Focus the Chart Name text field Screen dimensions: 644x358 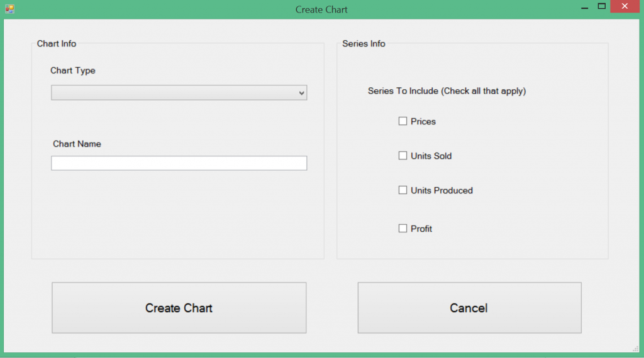coord(179,163)
